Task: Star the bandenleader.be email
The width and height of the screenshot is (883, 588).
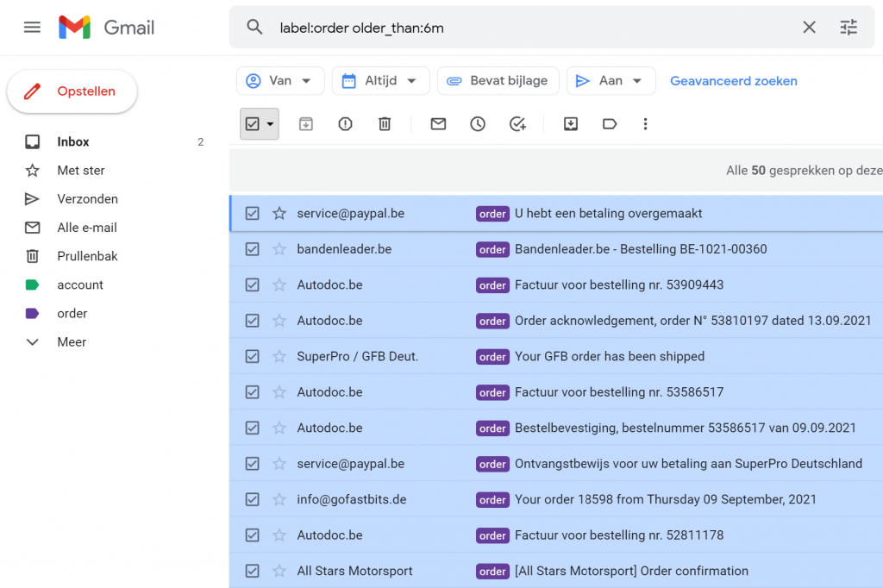Action: point(279,249)
